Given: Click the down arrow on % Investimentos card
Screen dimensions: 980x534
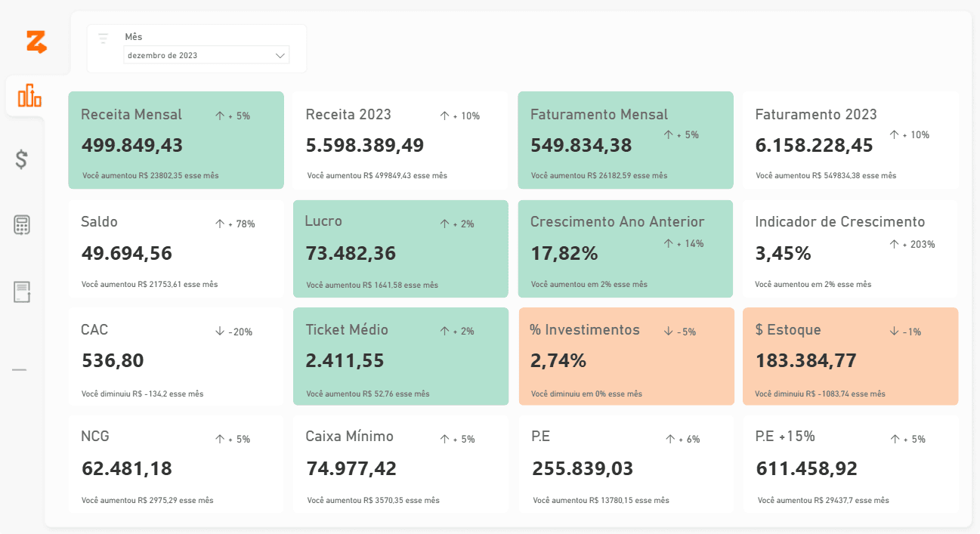Looking at the screenshot, I should pos(668,331).
